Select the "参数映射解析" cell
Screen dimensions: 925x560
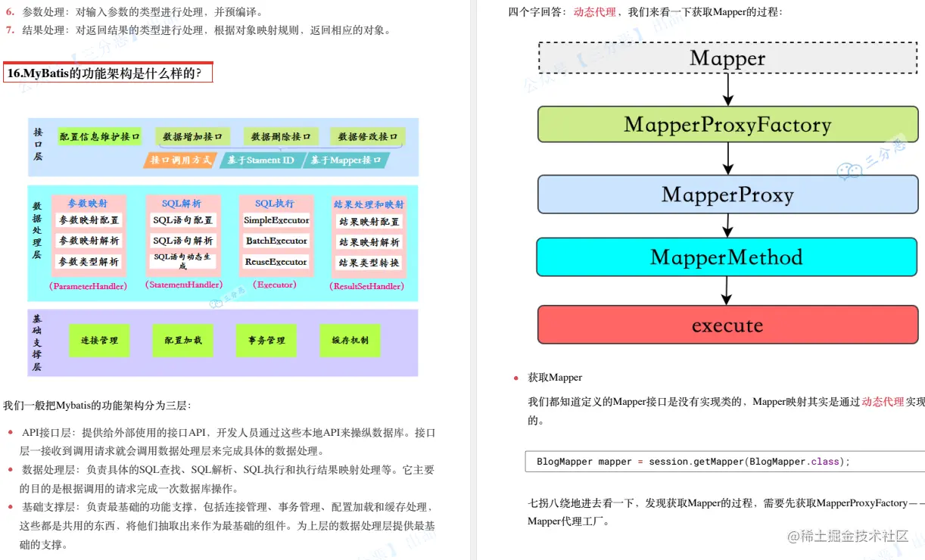tap(89, 241)
